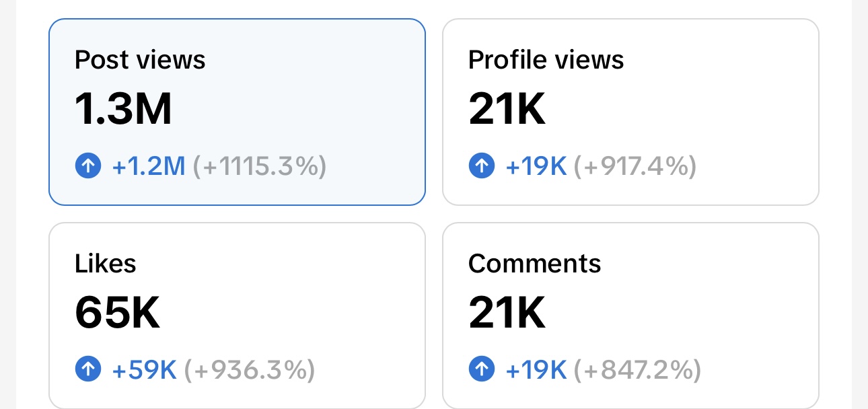Click the +936.3% percentage change

(250, 369)
